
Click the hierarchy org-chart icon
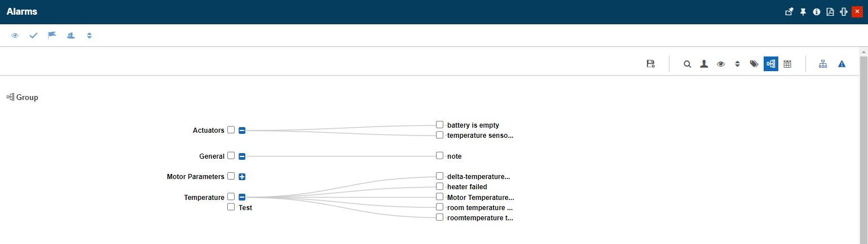tap(823, 64)
